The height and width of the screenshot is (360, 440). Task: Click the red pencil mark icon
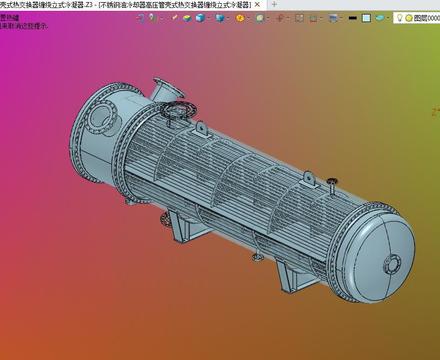click(175, 18)
